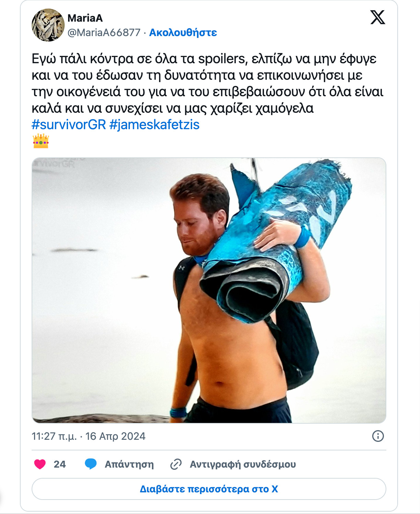
Task: Click the chain link copy icon
Action: (176, 464)
